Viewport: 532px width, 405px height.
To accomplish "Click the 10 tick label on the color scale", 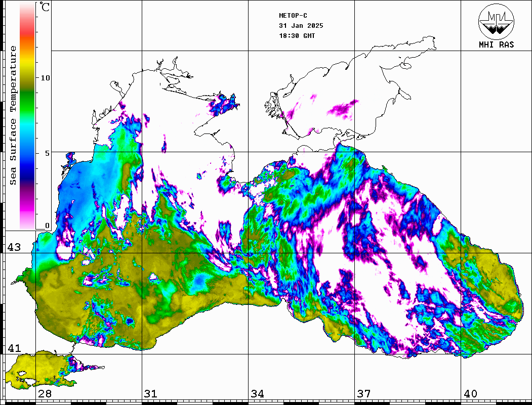I will 45,78.
